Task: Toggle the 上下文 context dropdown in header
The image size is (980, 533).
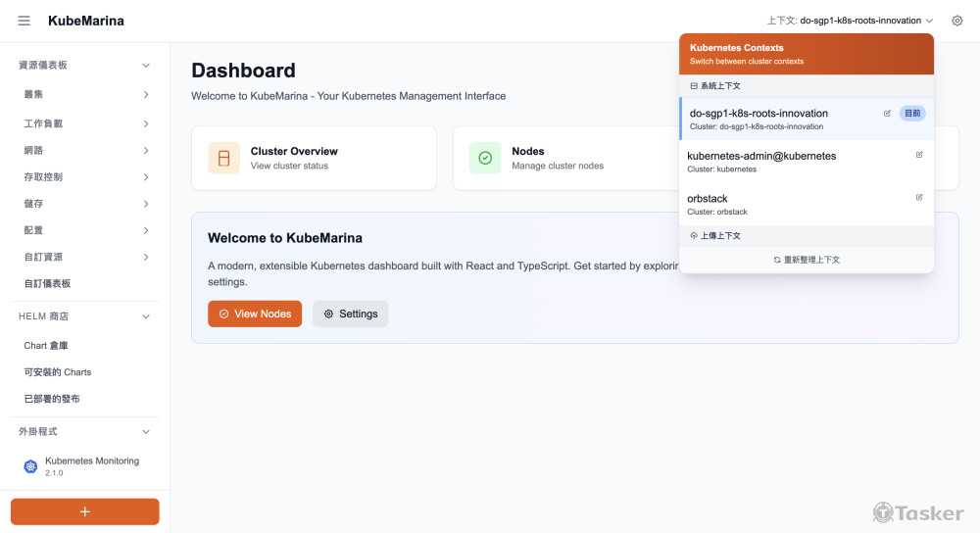Action: (850, 21)
